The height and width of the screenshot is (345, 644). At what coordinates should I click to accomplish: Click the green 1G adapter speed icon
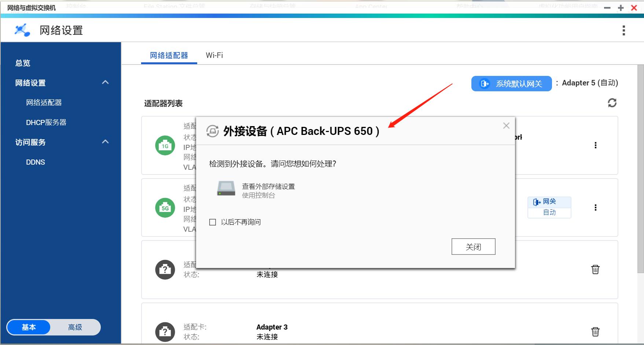click(165, 146)
